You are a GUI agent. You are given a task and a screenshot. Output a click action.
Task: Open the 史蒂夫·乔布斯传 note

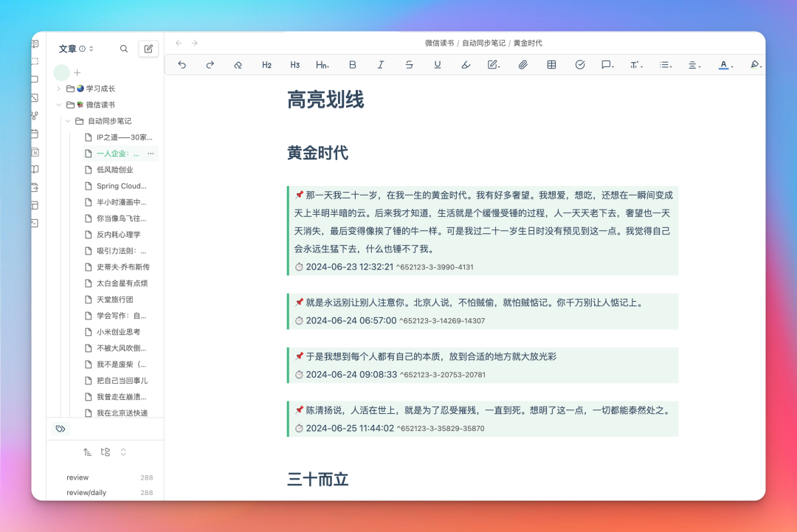(123, 267)
